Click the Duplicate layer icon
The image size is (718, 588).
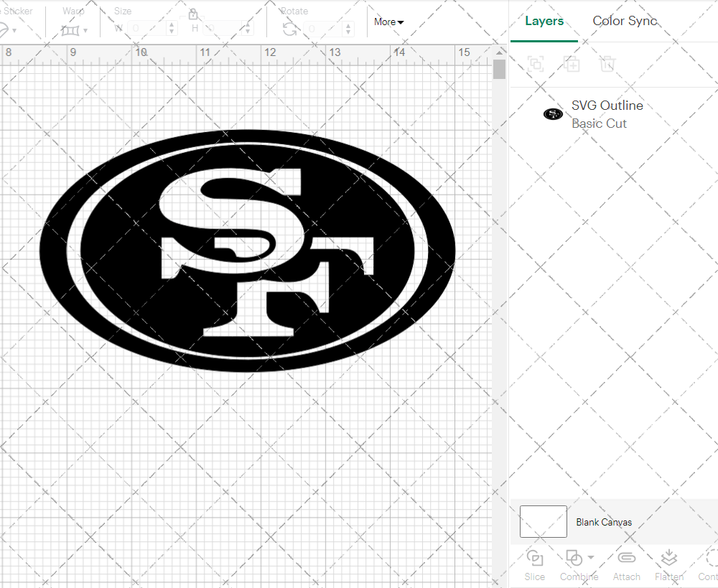click(572, 63)
